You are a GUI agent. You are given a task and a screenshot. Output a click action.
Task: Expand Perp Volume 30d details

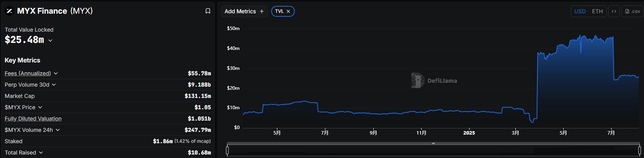(54, 85)
